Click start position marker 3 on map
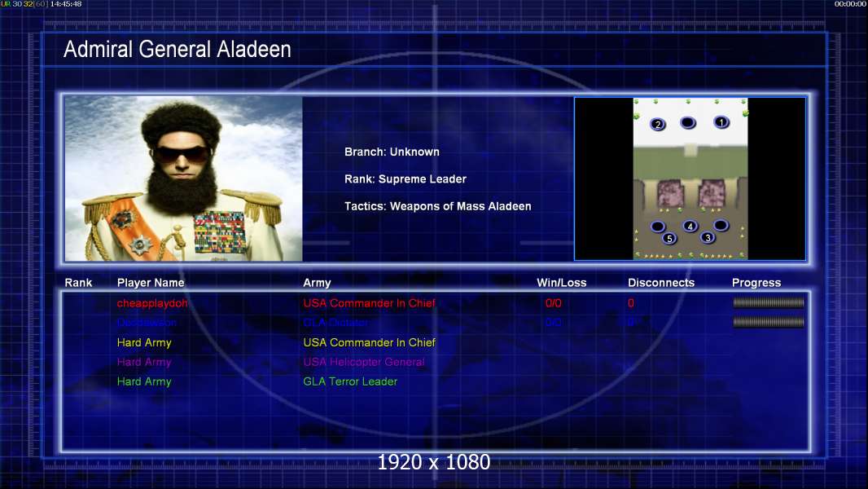Viewport: 868px width, 489px height. coord(708,238)
